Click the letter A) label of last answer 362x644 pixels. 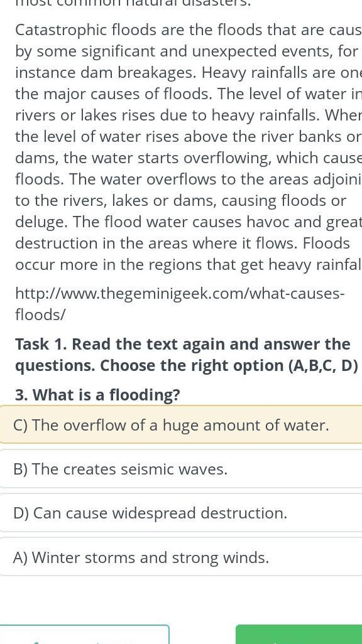click(21, 557)
